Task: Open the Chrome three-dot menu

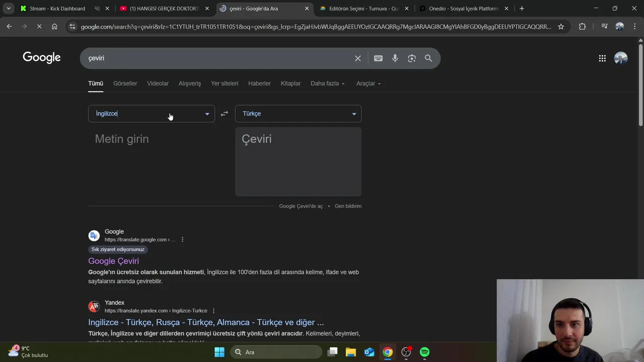Action: coord(634,27)
